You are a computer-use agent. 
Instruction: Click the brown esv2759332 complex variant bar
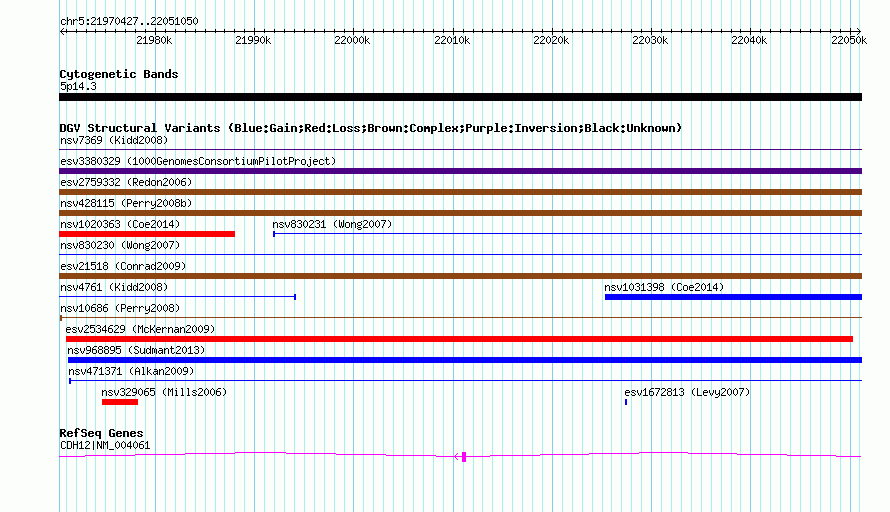pos(460,192)
